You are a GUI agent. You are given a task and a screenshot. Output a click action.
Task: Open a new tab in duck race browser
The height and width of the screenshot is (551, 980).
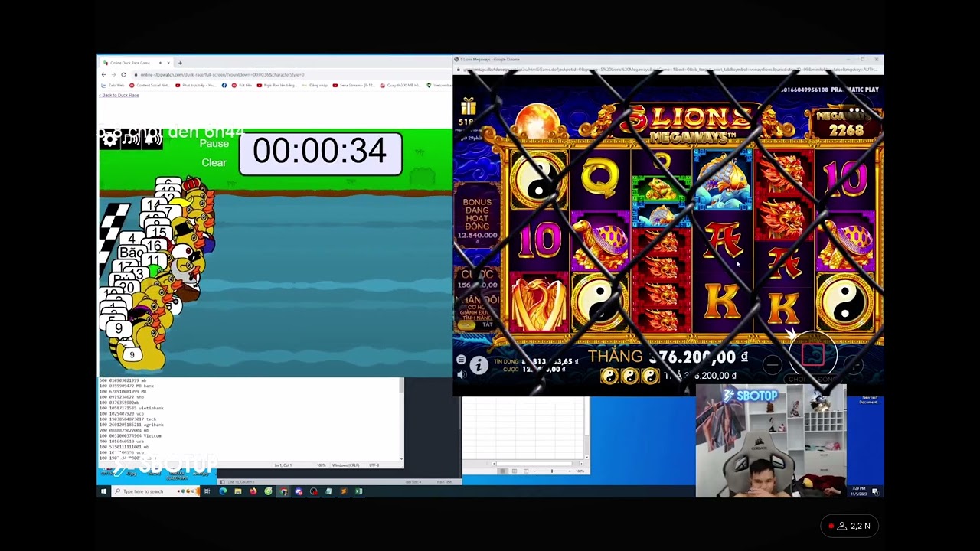click(180, 63)
